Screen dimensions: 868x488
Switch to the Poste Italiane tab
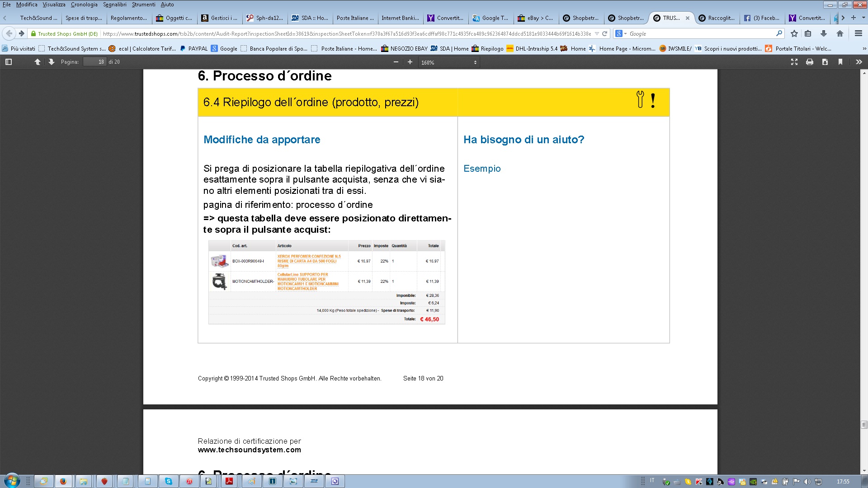tap(355, 18)
